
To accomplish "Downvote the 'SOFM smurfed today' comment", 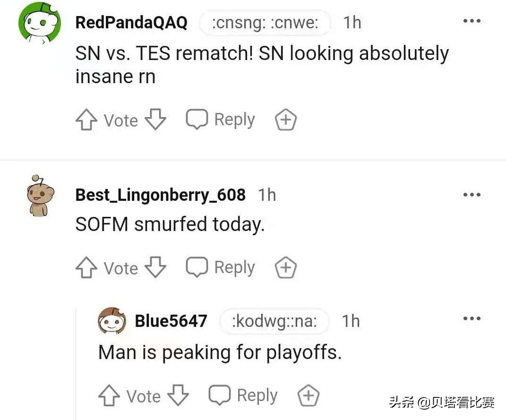I will [155, 267].
